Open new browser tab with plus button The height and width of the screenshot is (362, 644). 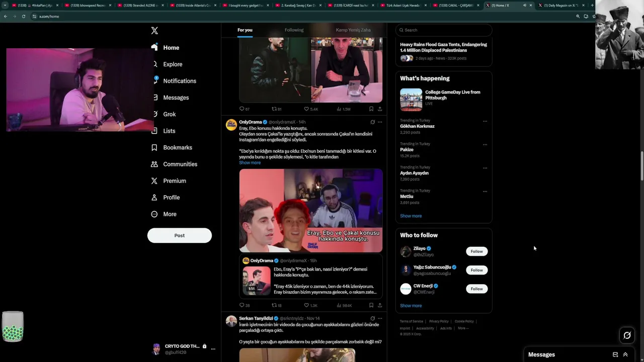[x=592, y=5]
